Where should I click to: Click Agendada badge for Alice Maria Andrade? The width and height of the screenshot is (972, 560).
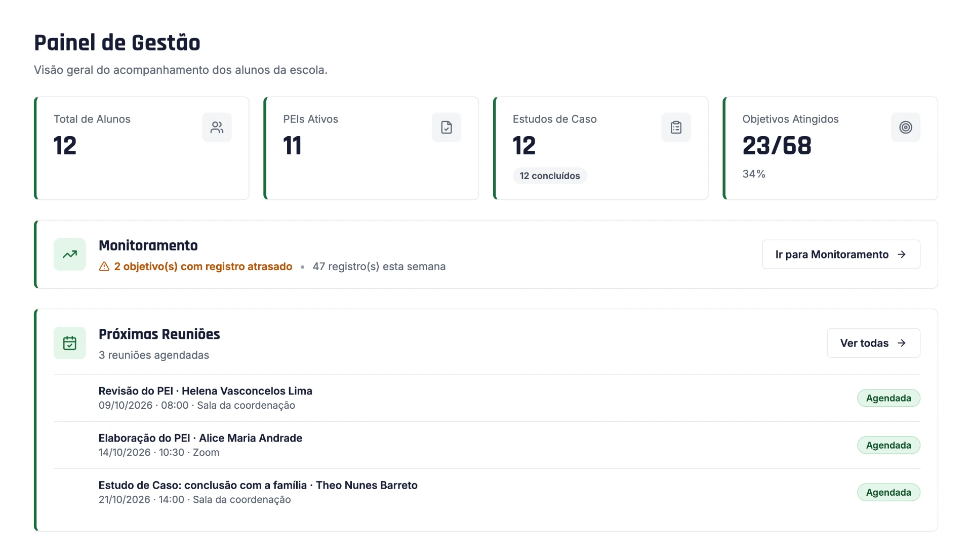[x=888, y=445]
